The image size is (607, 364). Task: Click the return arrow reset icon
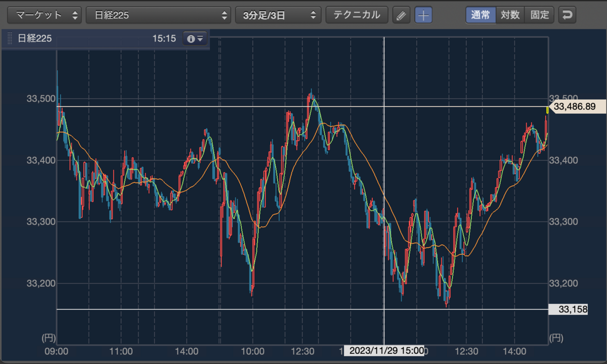(568, 15)
